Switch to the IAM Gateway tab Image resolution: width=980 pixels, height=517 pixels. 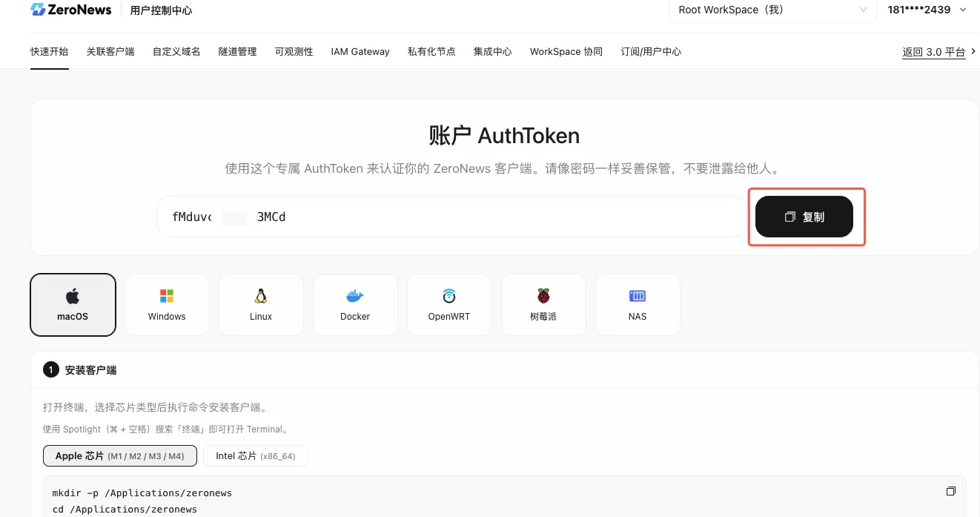[360, 52]
